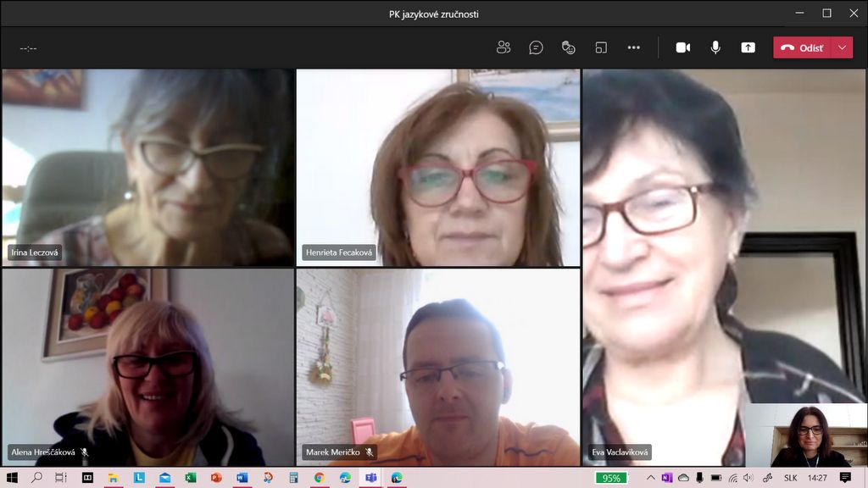
Task: Click your self-view video preview
Action: 807,435
